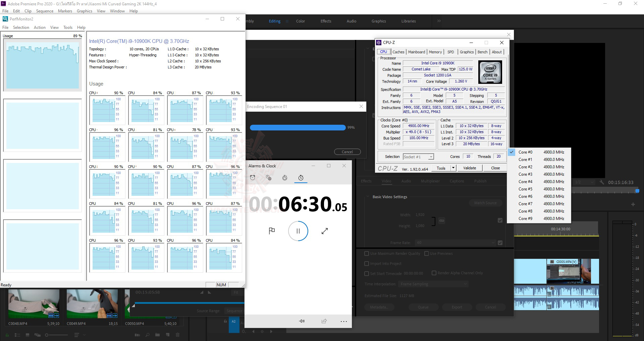Record a lap with the flag icon
644x341 pixels.
[x=272, y=231]
